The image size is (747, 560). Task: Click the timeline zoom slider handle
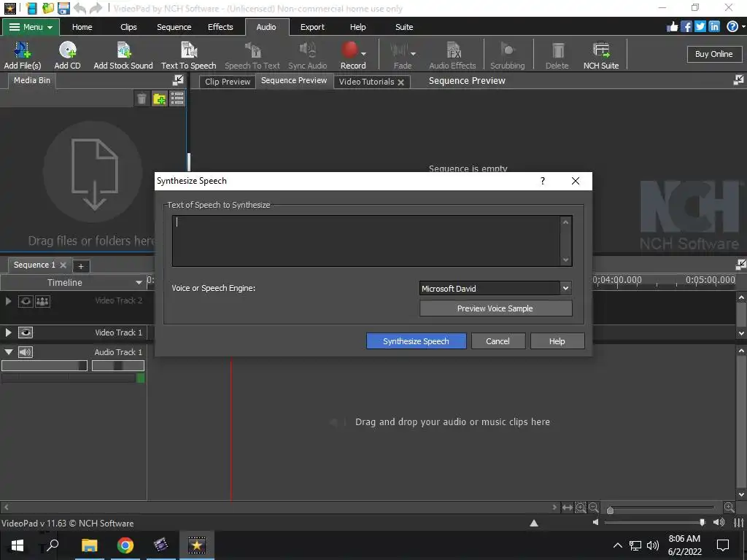pos(610,510)
